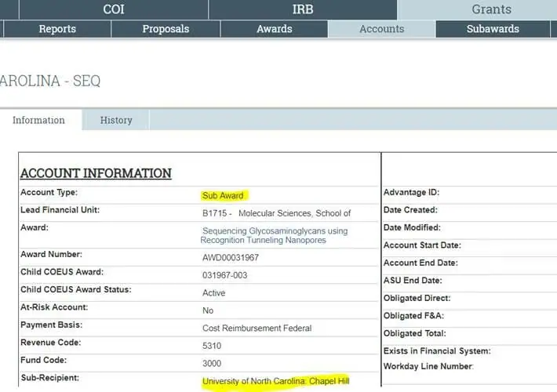
Task: Click University of North Carolina: Chapel Hill sub-recipient
Action: click(x=275, y=382)
